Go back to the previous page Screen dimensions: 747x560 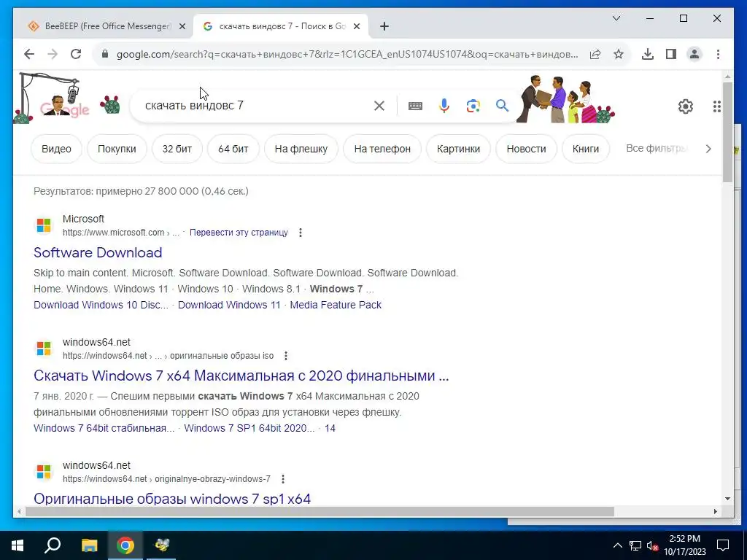pos(29,54)
